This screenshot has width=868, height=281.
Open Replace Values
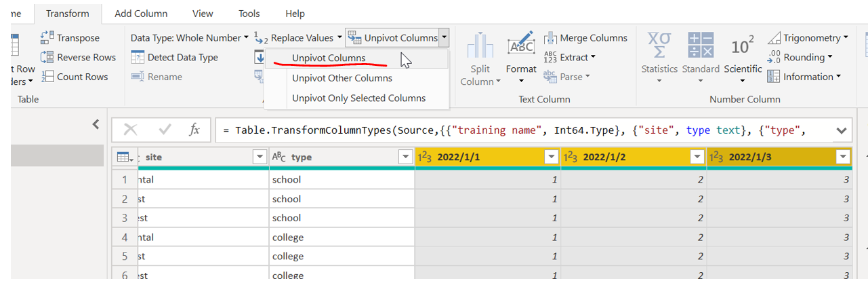(298, 38)
